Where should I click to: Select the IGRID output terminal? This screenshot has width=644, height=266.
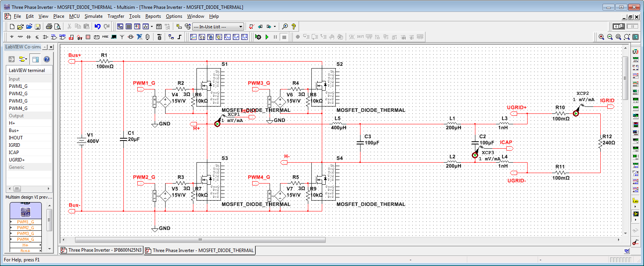pyautogui.click(x=14, y=145)
